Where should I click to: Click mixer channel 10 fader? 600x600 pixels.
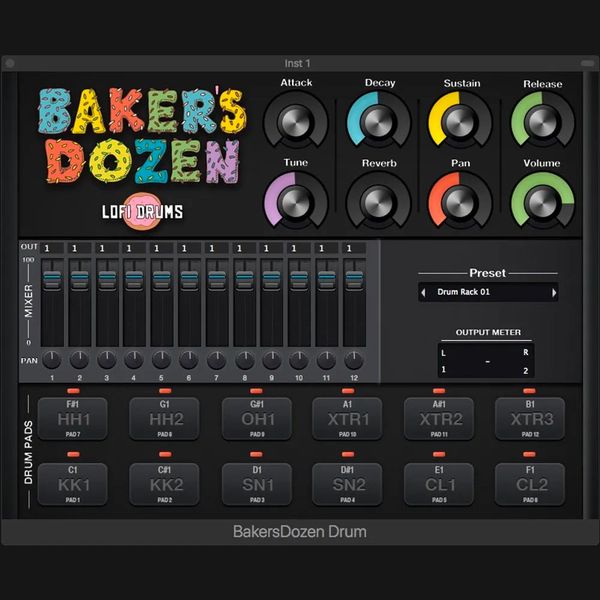coord(299,280)
